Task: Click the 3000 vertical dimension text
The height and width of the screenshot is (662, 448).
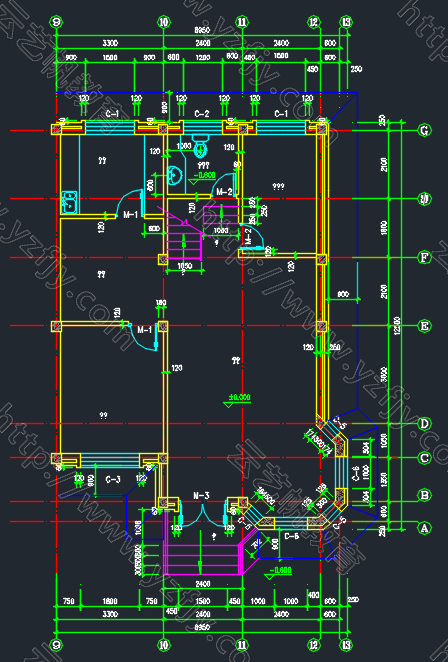Action: click(x=384, y=374)
